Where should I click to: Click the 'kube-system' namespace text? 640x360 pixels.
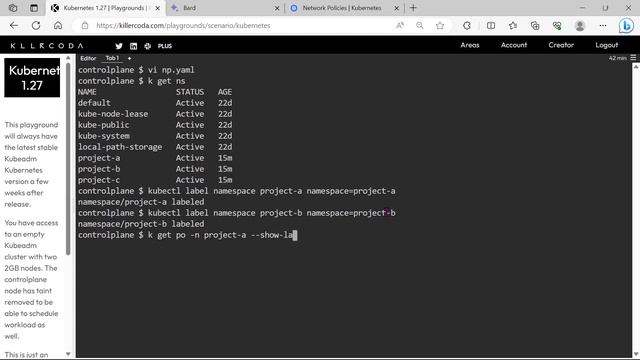(104, 136)
